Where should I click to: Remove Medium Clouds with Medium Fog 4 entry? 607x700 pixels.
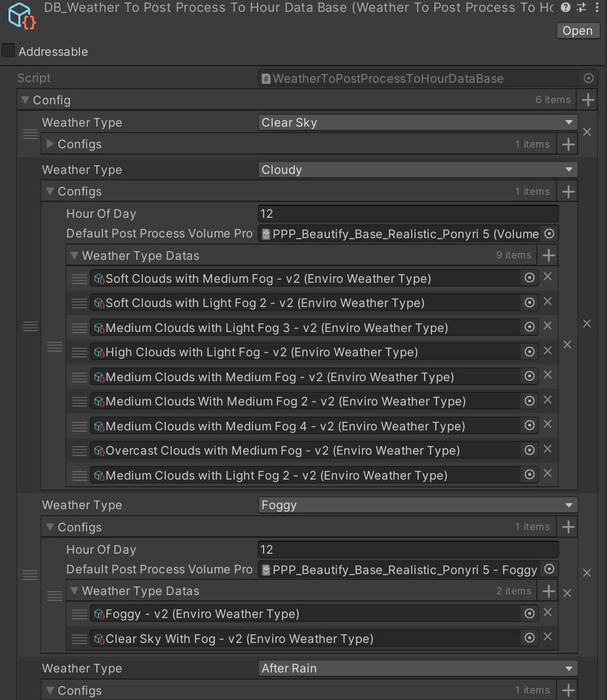click(548, 424)
